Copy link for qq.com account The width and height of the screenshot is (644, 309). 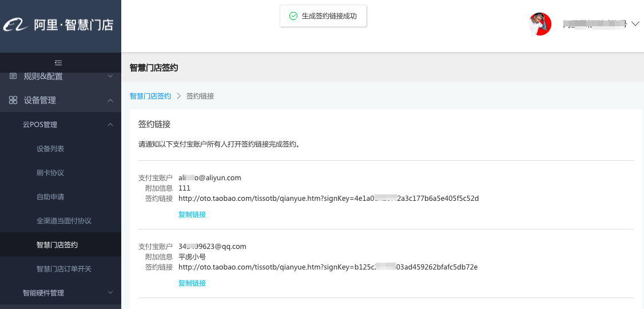pyautogui.click(x=192, y=283)
